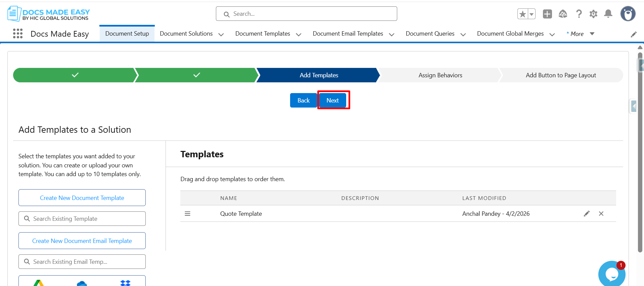The image size is (644, 286).
Task: Open the Help question mark icon
Action: (579, 14)
